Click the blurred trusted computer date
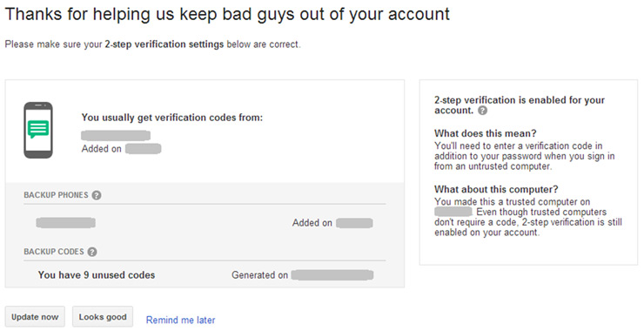 453,213
